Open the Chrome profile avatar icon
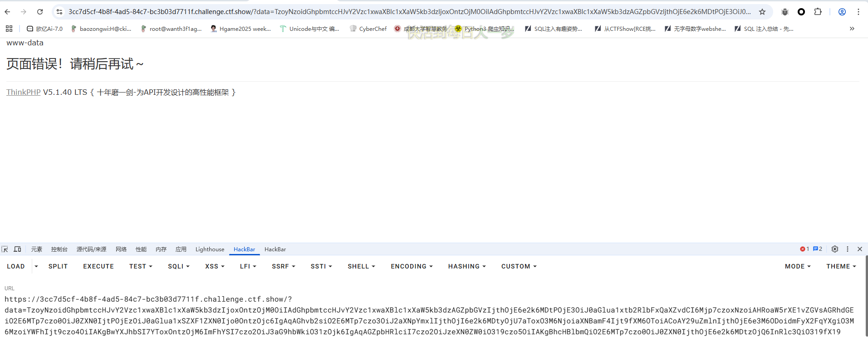This screenshot has height=337, width=868. (x=842, y=12)
